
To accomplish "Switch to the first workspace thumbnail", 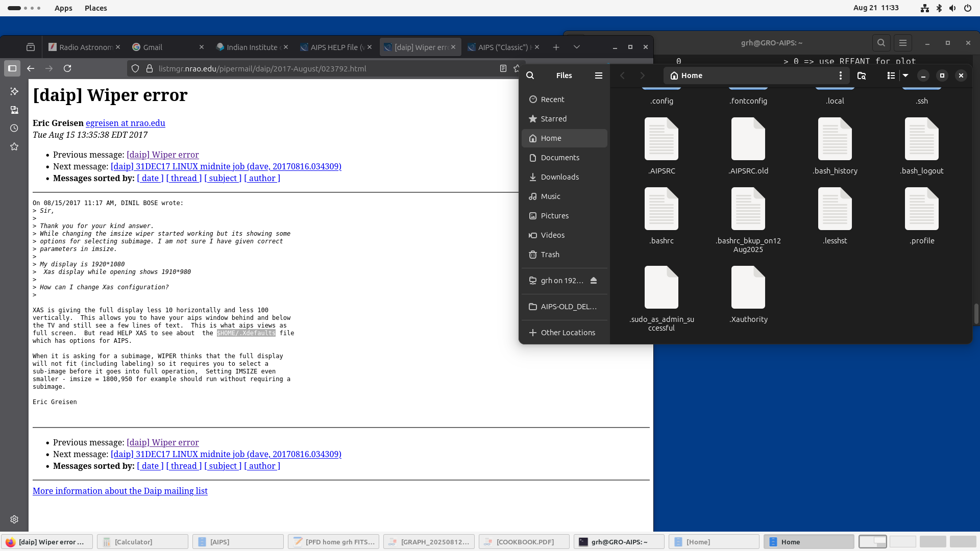I will (872, 542).
